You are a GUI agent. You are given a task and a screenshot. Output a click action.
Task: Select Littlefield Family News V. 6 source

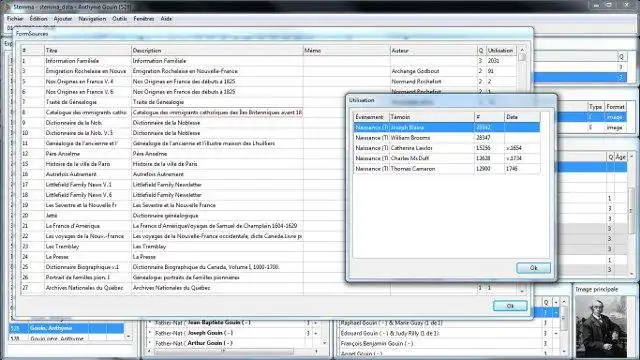pyautogui.click(x=78, y=195)
